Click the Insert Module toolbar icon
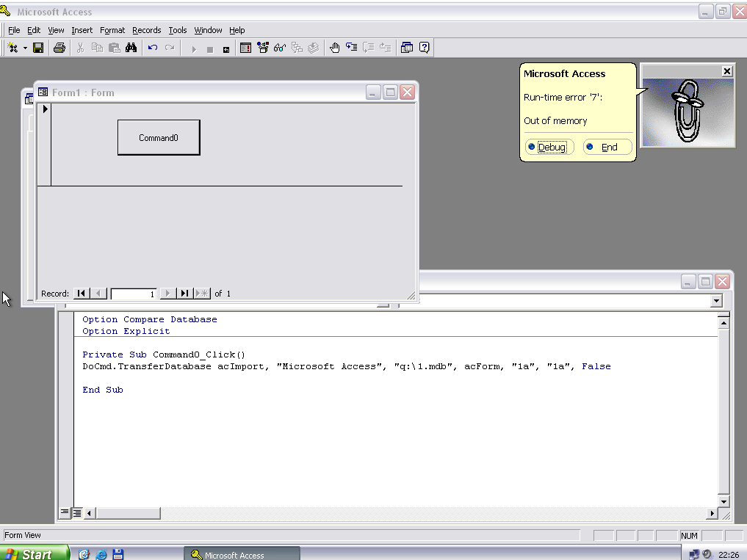 13,48
